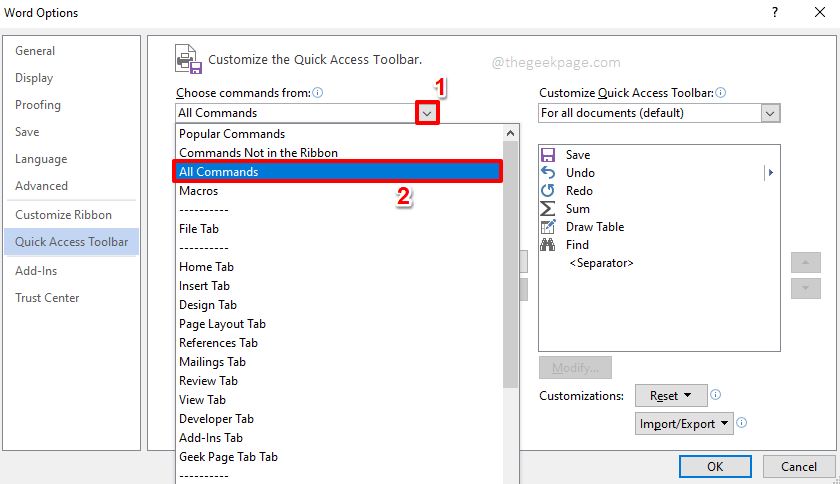Expand the Choose commands from dropdown arrow
This screenshot has height=484, width=840.
tap(427, 113)
